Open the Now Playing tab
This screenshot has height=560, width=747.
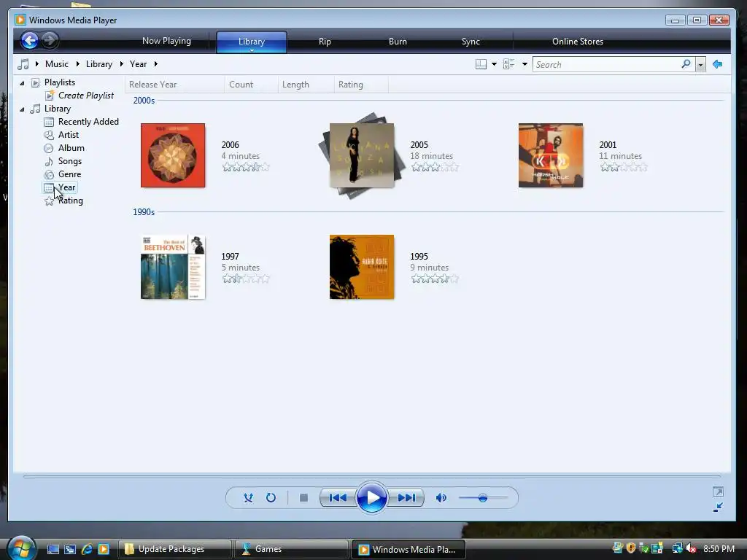click(x=166, y=41)
